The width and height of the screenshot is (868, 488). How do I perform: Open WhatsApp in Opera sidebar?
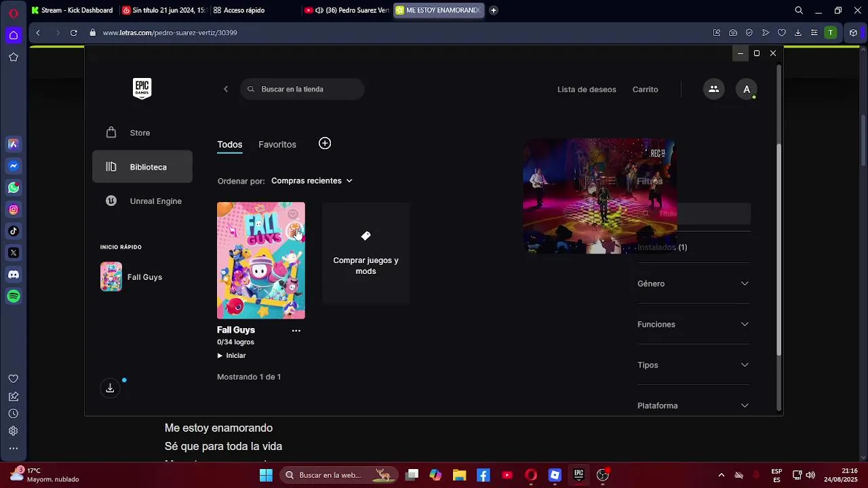coord(14,188)
